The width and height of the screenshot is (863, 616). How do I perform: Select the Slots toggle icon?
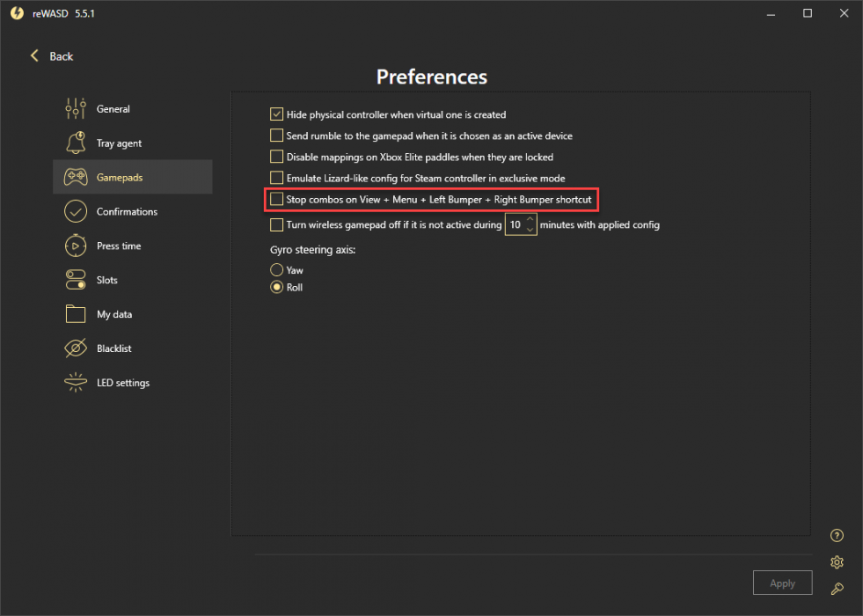76,280
